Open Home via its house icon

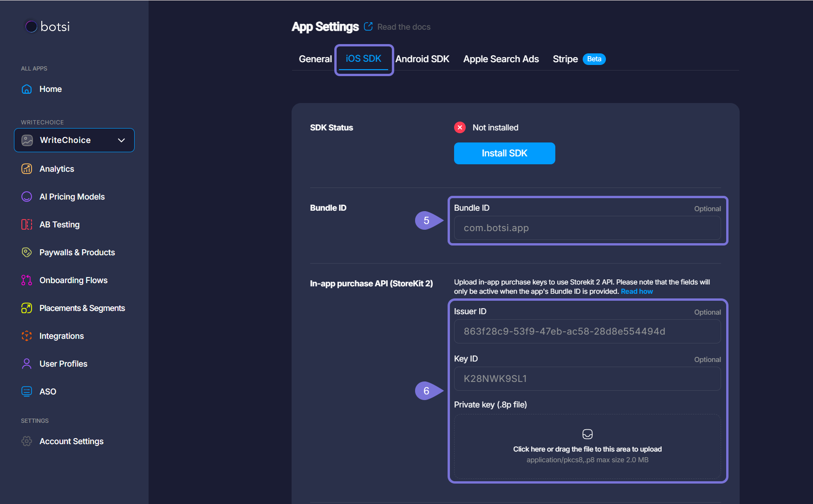(x=27, y=89)
